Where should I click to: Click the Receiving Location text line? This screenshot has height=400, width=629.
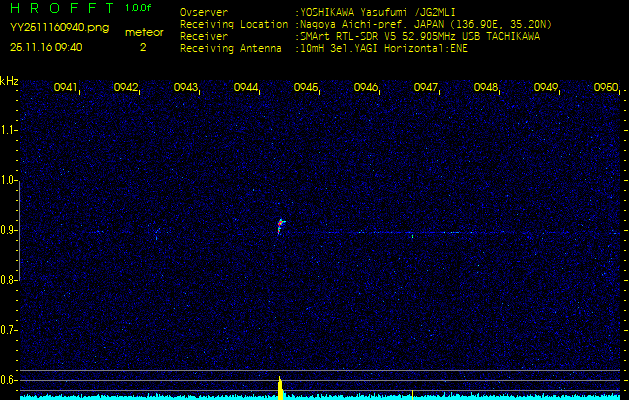[365, 24]
